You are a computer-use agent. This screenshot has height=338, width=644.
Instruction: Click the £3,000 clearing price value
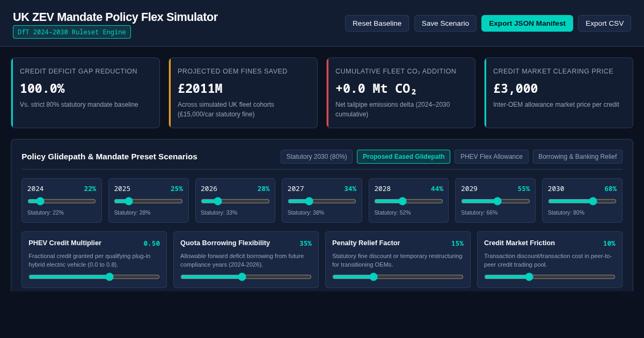(516, 89)
